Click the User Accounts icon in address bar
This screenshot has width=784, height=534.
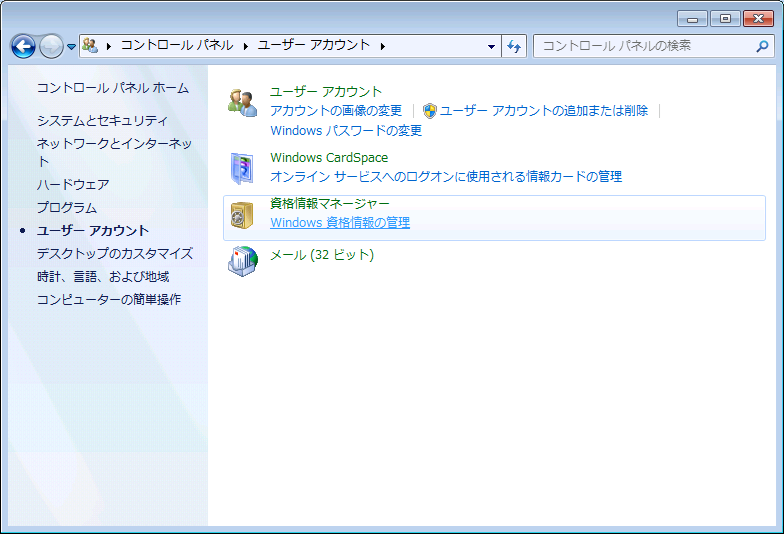(x=90, y=46)
